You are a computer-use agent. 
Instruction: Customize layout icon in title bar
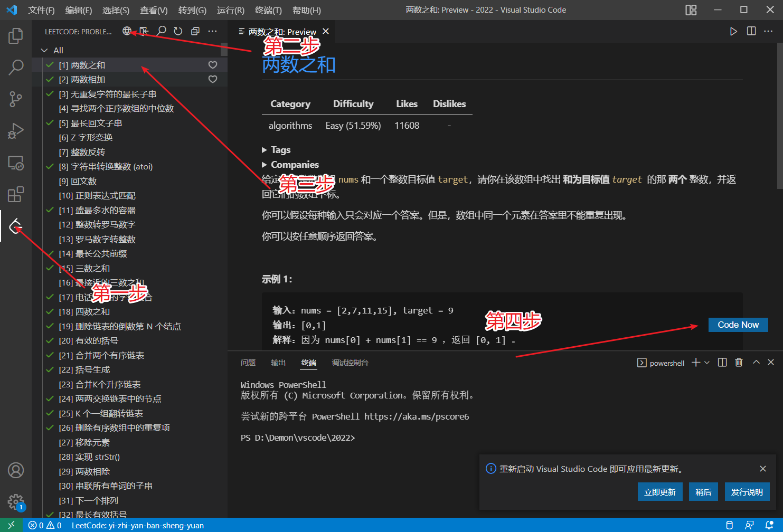691,10
